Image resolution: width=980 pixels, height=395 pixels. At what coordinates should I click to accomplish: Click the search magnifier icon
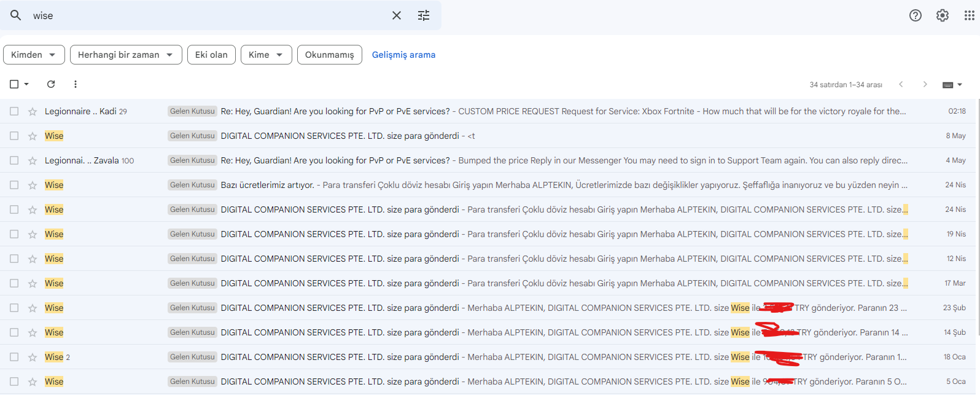click(x=16, y=15)
